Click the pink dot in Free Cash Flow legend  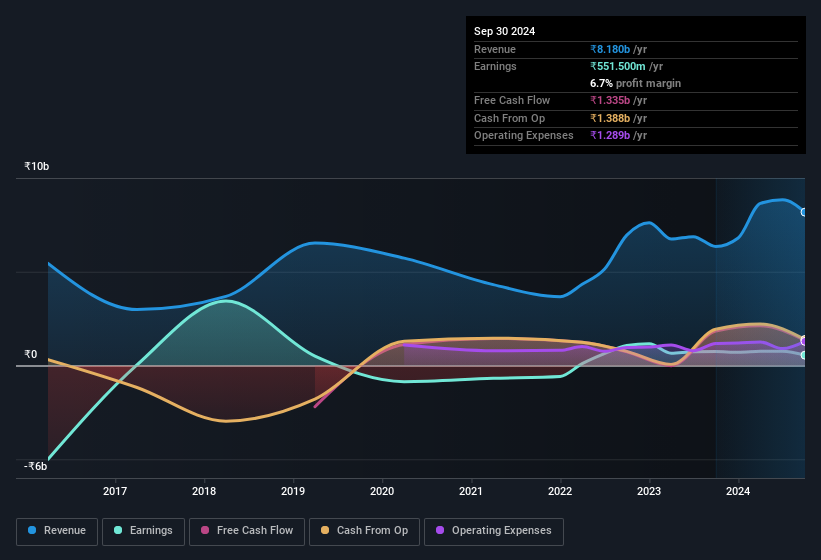[205, 530]
